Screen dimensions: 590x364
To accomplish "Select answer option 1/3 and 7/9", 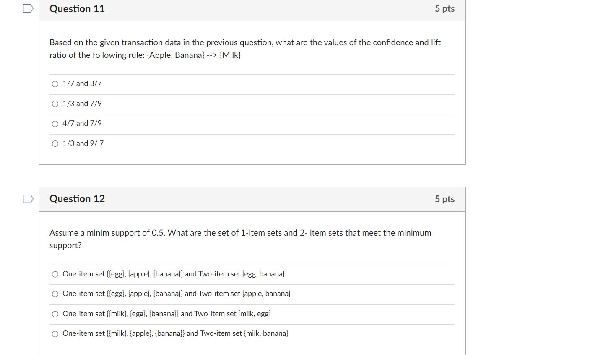I will click(55, 104).
